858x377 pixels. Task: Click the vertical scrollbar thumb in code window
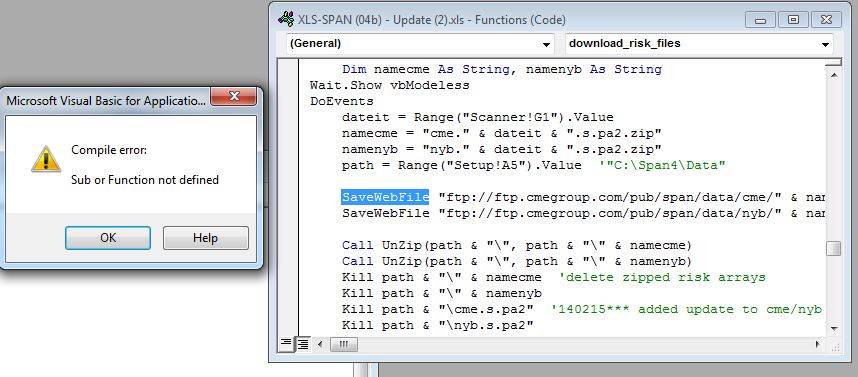tap(833, 248)
